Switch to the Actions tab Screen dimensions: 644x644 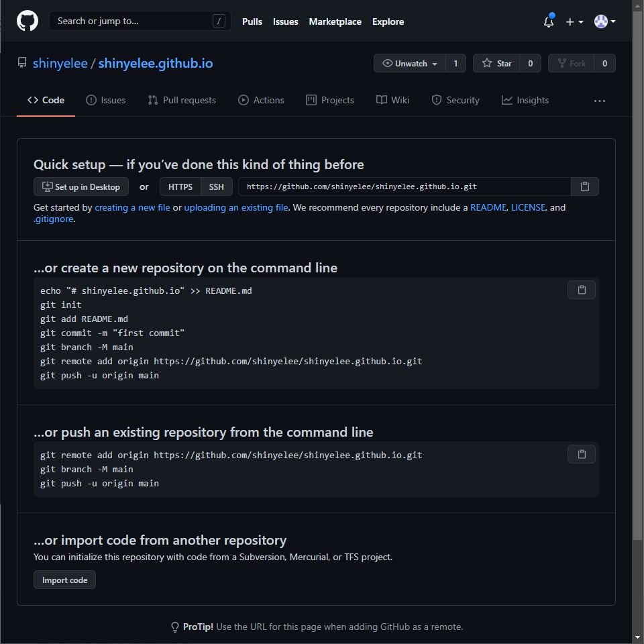pos(261,100)
